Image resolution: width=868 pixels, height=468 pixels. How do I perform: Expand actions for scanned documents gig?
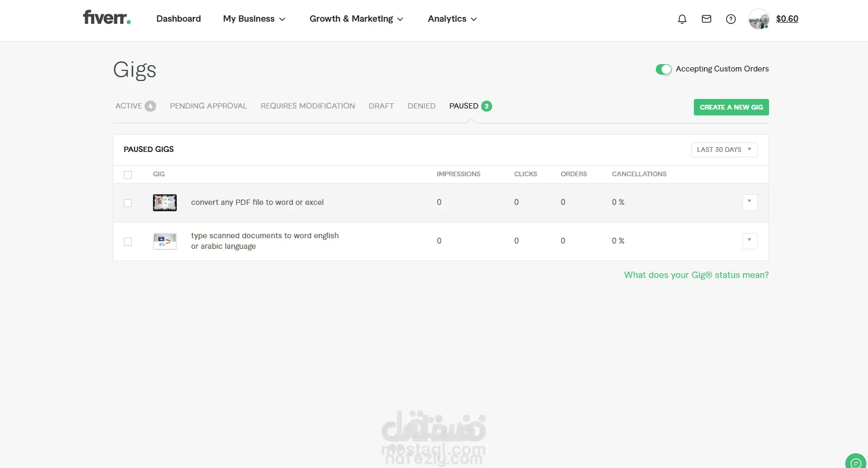[749, 240]
